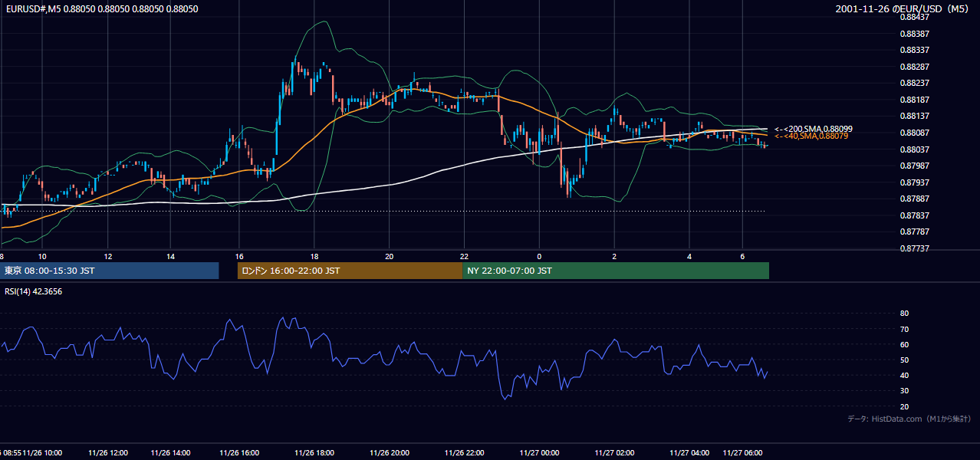Click RSI level 20 on the scale
This screenshot has height=460, width=980.
[904, 406]
